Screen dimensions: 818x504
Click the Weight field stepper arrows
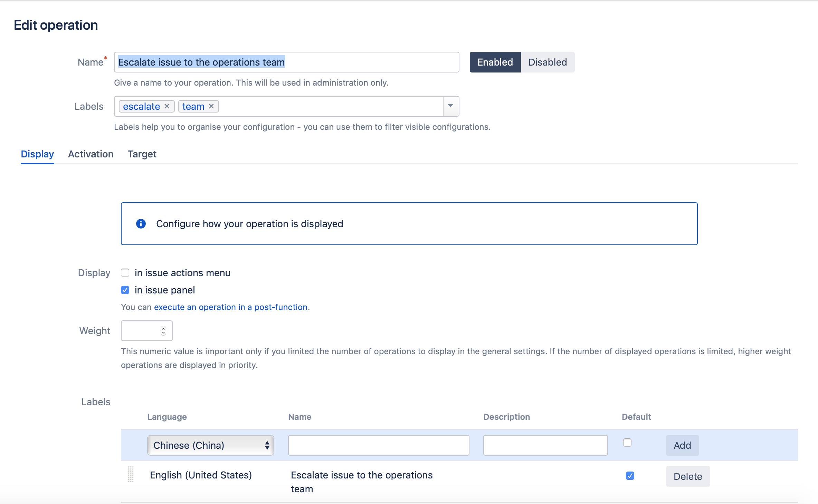click(x=163, y=330)
